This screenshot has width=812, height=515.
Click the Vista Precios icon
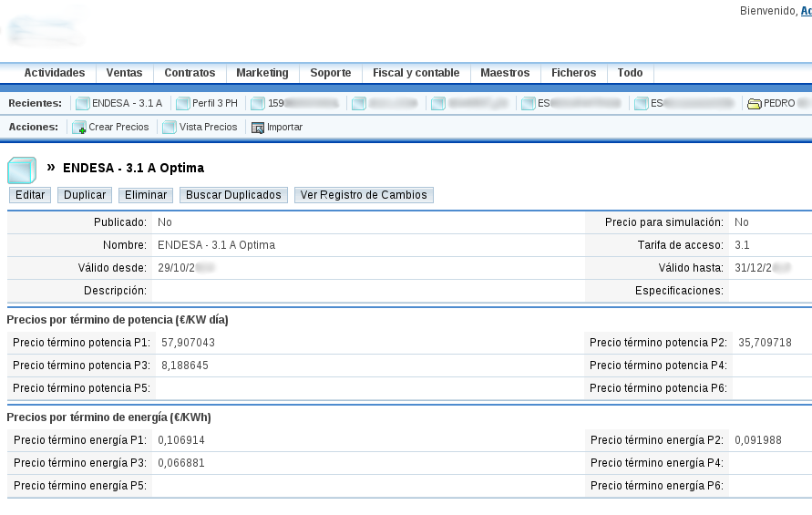pyautogui.click(x=170, y=128)
